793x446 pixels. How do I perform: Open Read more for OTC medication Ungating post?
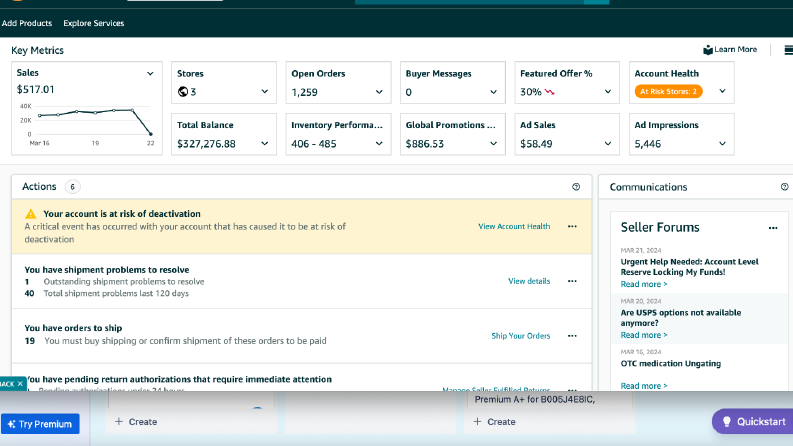pyautogui.click(x=644, y=386)
